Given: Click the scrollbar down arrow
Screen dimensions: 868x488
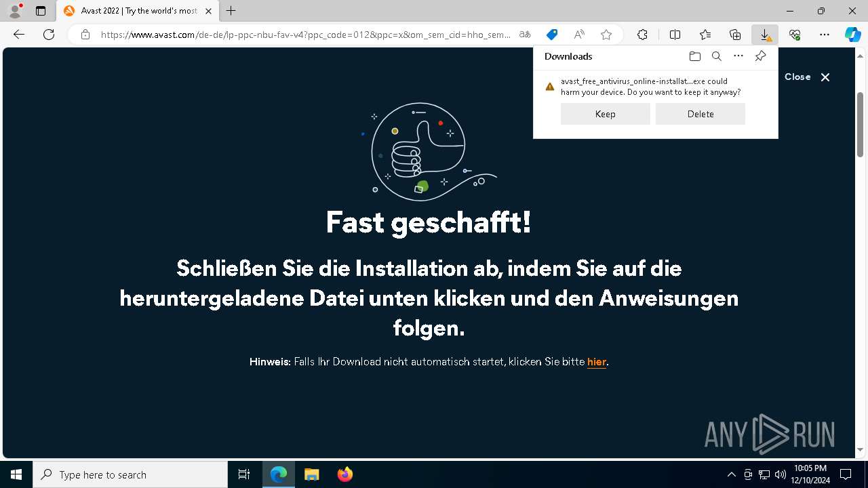Looking at the screenshot, I should point(860,449).
